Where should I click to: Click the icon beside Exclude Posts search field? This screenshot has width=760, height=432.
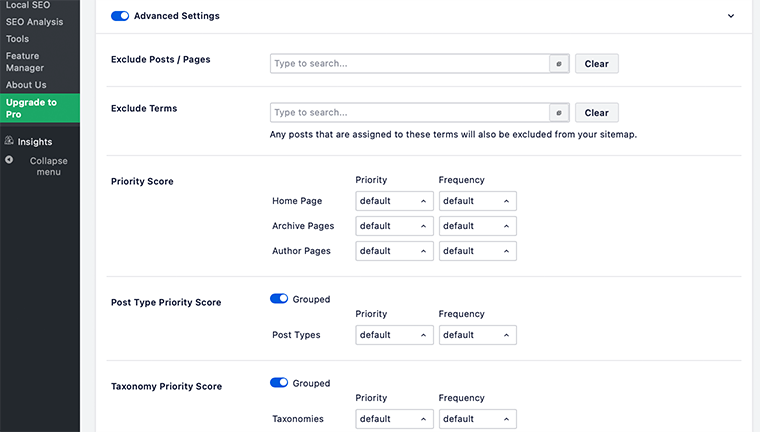pos(559,64)
